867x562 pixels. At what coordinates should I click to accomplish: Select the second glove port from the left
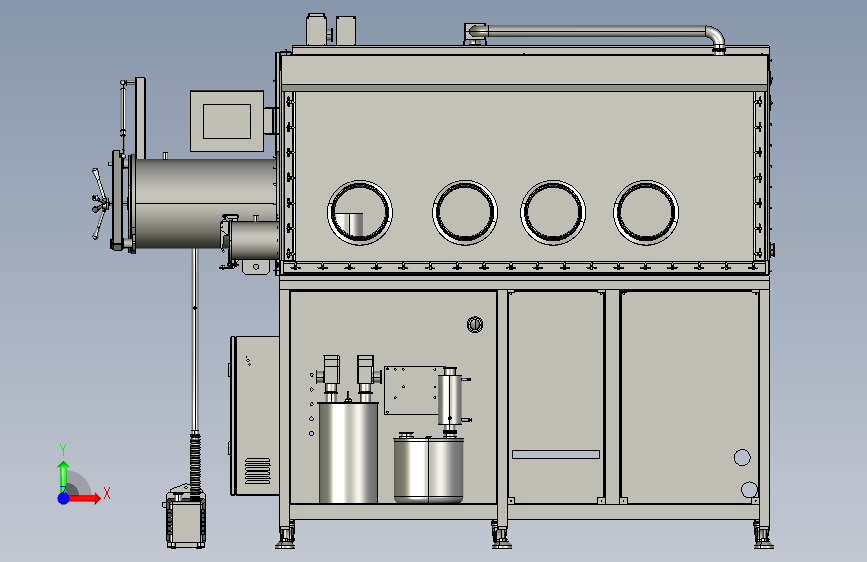click(x=465, y=212)
